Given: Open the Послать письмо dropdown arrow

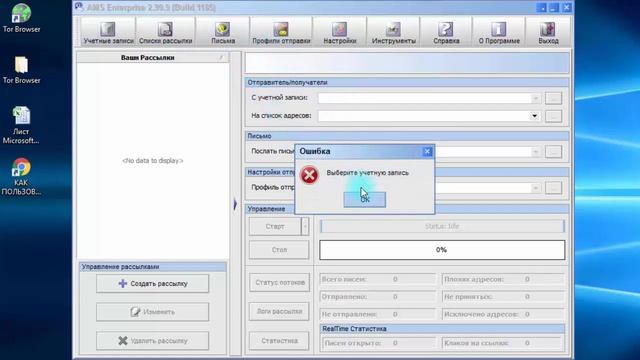Looking at the screenshot, I should click(x=535, y=152).
